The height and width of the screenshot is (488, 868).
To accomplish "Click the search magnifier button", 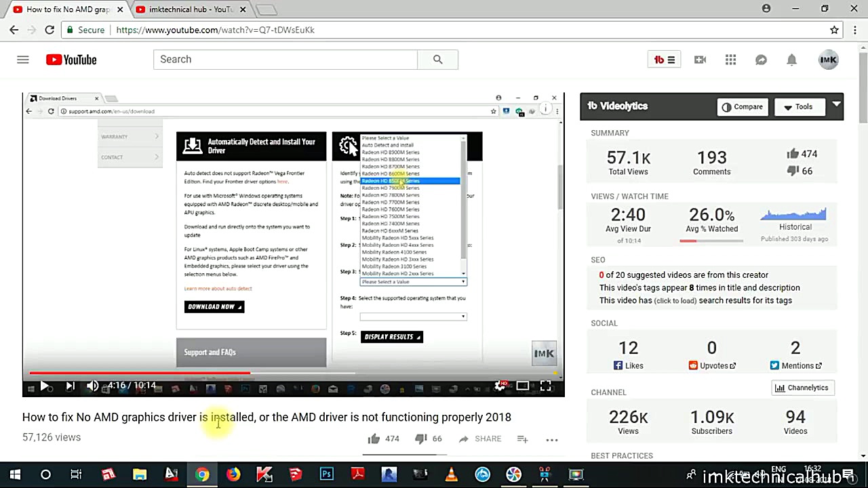I will 437,60.
